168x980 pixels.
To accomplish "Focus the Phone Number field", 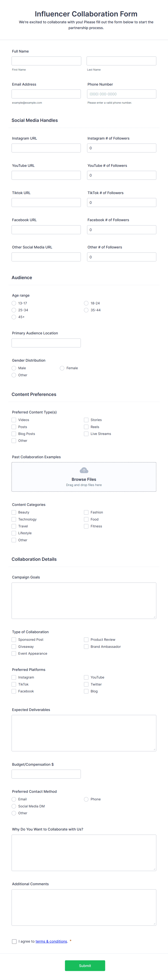I will 122,94.
